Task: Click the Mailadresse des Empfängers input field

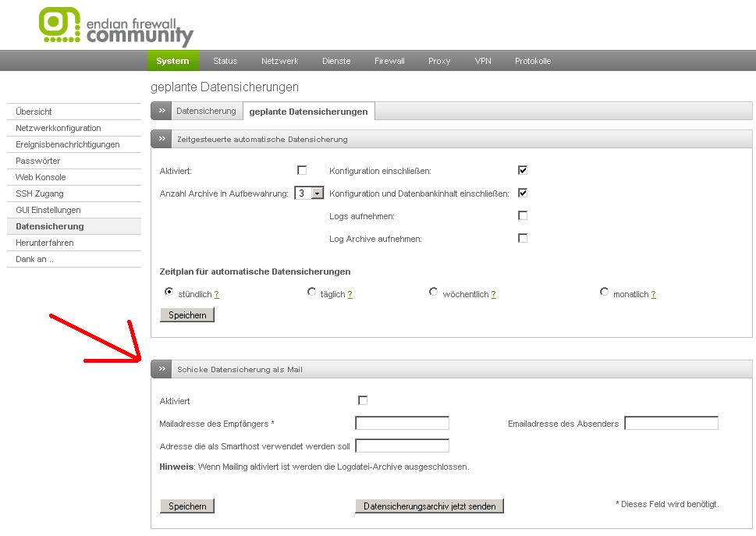Action: [x=402, y=424]
